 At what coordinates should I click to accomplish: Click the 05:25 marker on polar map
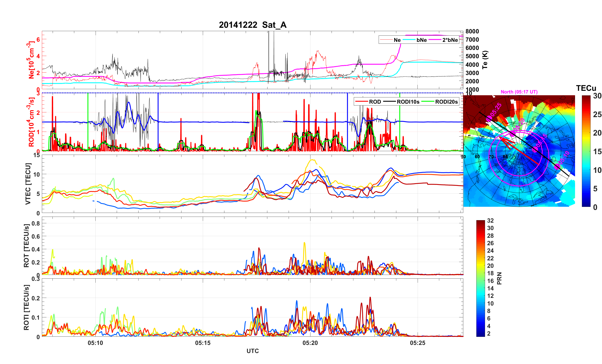[x=489, y=119]
